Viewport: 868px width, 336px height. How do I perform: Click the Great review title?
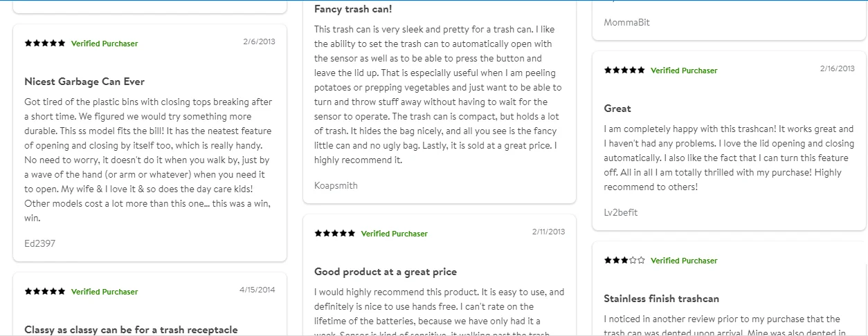(x=617, y=109)
